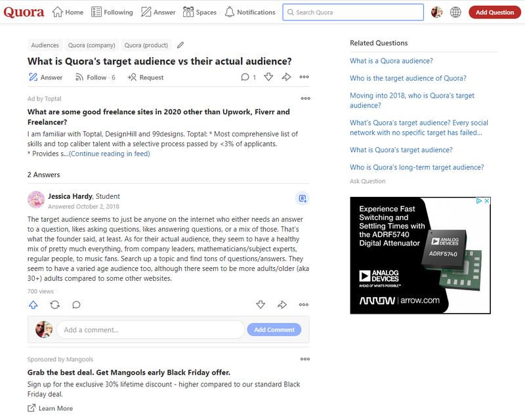Image resolution: width=525 pixels, height=420 pixels.
Task: Select the Quora (product) topic tag
Action: pos(146,45)
